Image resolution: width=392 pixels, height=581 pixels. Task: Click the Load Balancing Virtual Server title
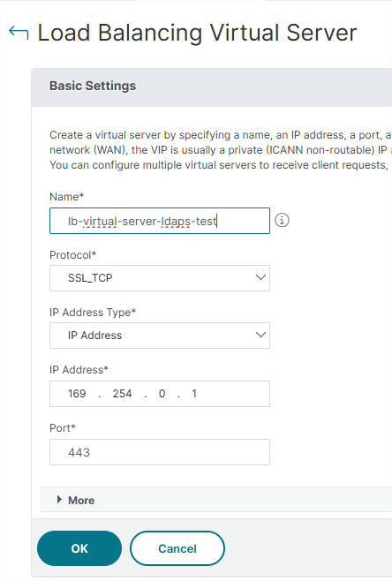197,33
